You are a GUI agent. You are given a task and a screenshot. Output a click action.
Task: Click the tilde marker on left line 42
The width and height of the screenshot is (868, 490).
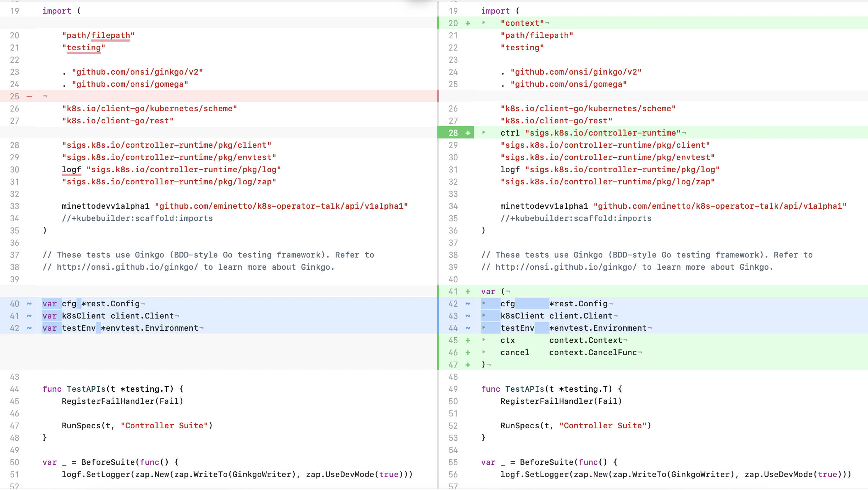tap(29, 328)
